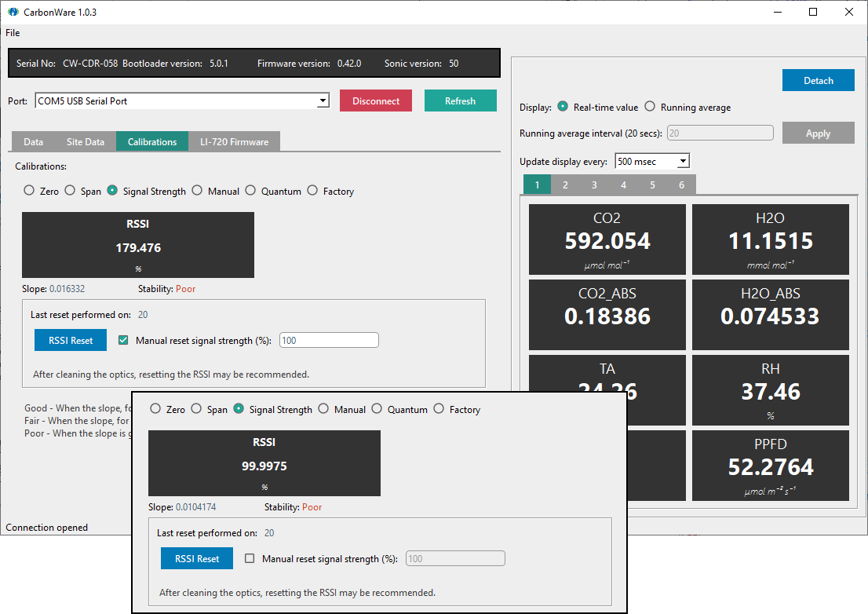868x614 pixels.
Task: Select Manual radio in the overlay panel
Action: (323, 408)
